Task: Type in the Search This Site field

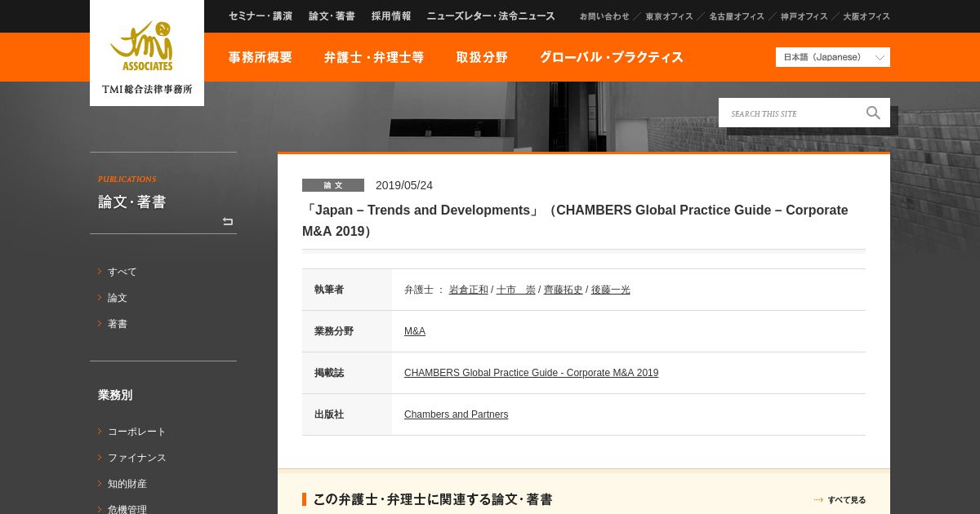Action: [788, 113]
